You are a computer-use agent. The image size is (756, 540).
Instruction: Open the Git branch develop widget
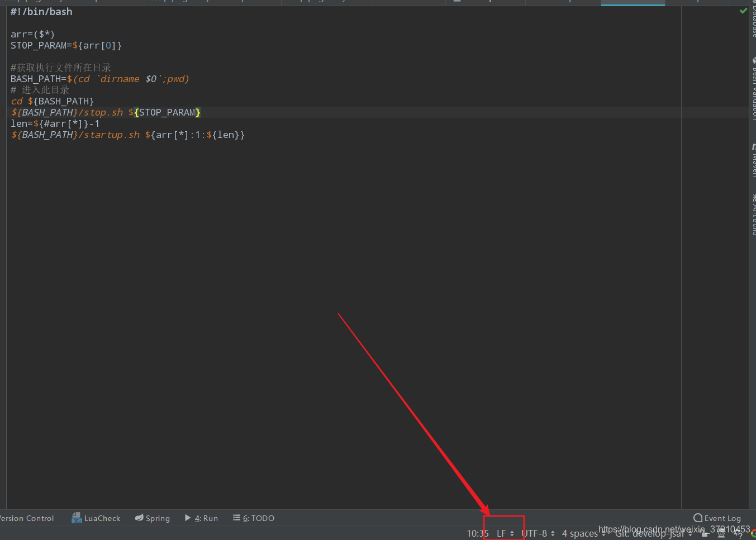[654, 534]
